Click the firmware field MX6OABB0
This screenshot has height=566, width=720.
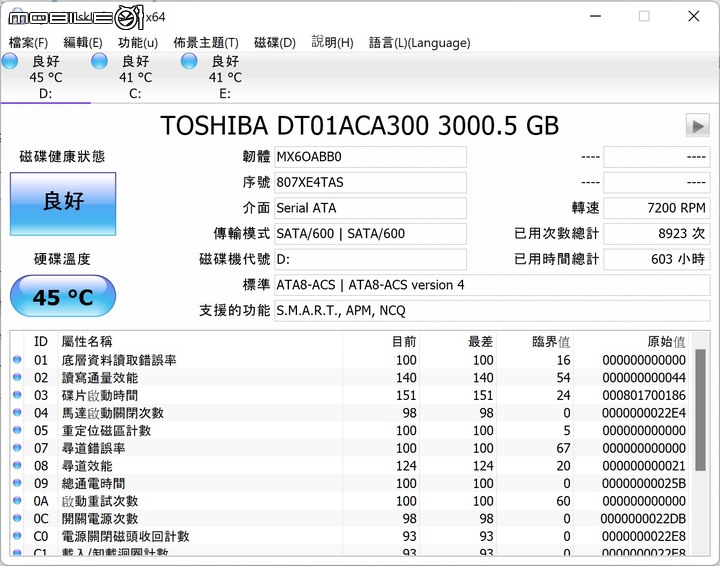(x=370, y=157)
